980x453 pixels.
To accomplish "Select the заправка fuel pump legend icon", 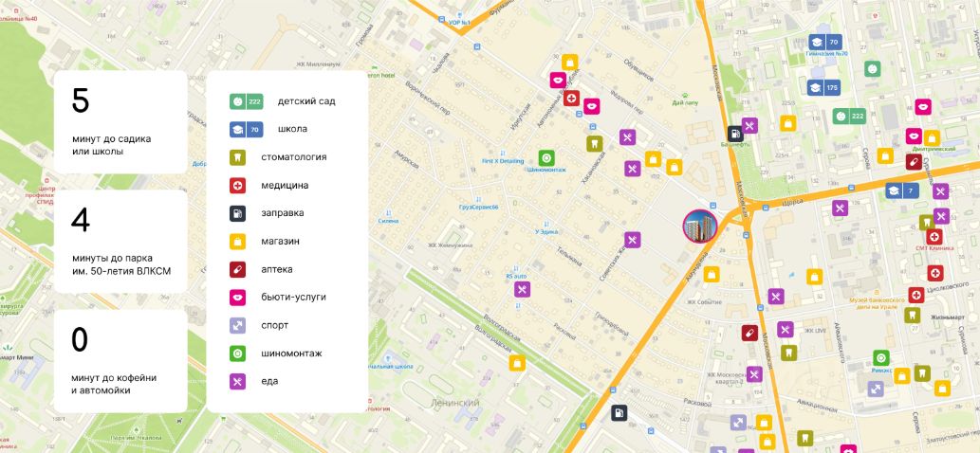I will [237, 213].
